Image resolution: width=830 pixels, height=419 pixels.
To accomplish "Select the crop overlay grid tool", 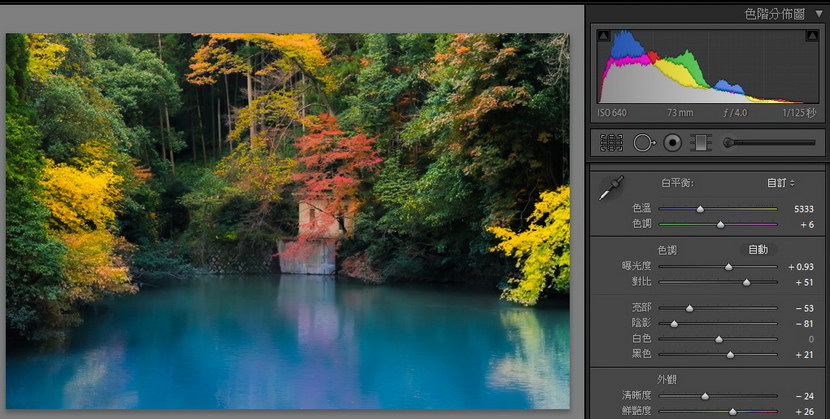I will click(x=611, y=143).
